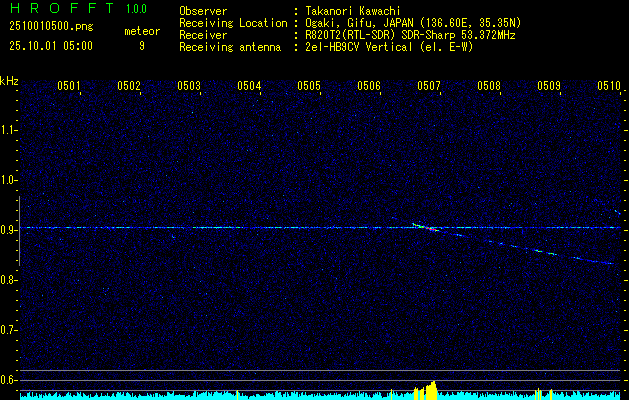Click the 0.9 frequency axis label
This screenshot has height=400, width=629.
pos(8,230)
